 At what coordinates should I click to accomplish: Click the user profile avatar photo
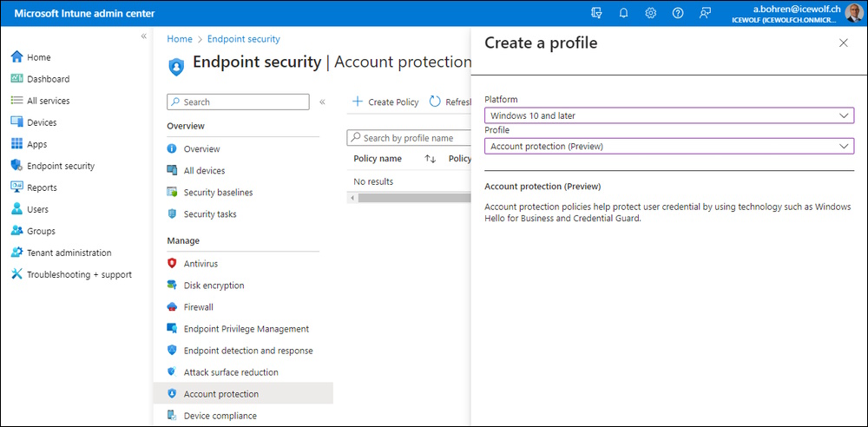coord(853,13)
